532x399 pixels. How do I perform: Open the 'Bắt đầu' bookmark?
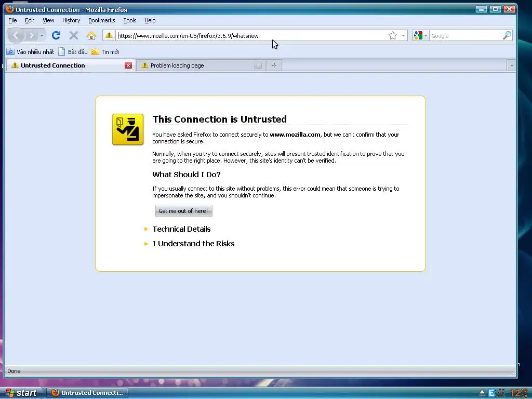[73, 52]
